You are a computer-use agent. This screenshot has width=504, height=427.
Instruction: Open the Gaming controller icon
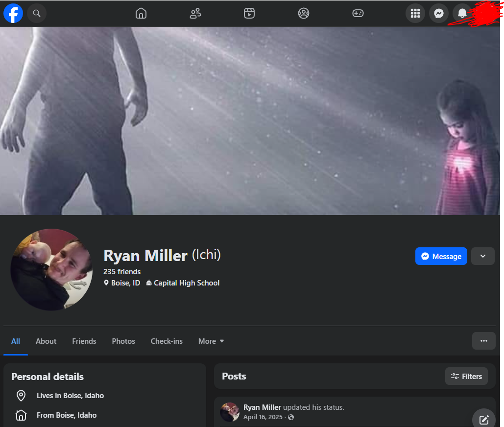tap(358, 13)
